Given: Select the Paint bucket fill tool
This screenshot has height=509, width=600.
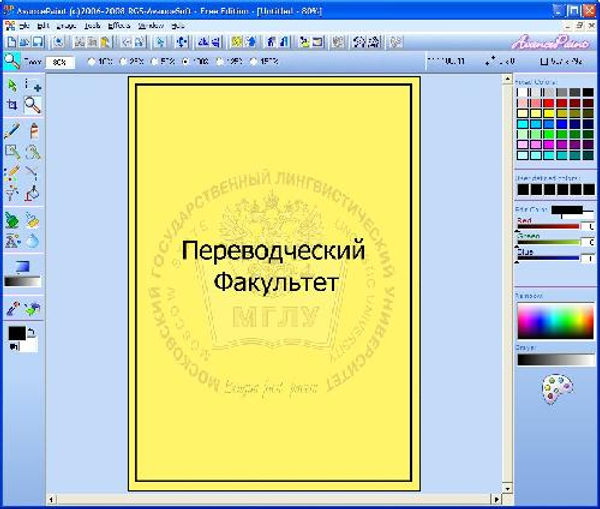Looking at the screenshot, I should pos(32,194).
